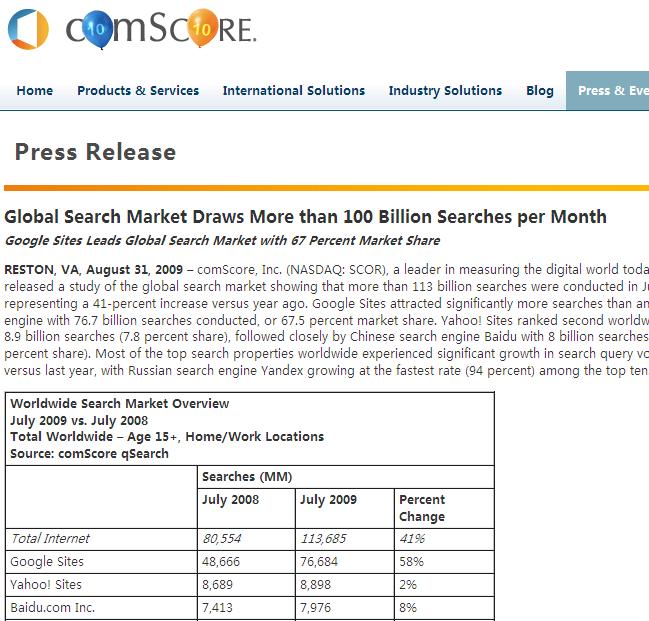Click the Searches (MM) header cell

coord(346,477)
